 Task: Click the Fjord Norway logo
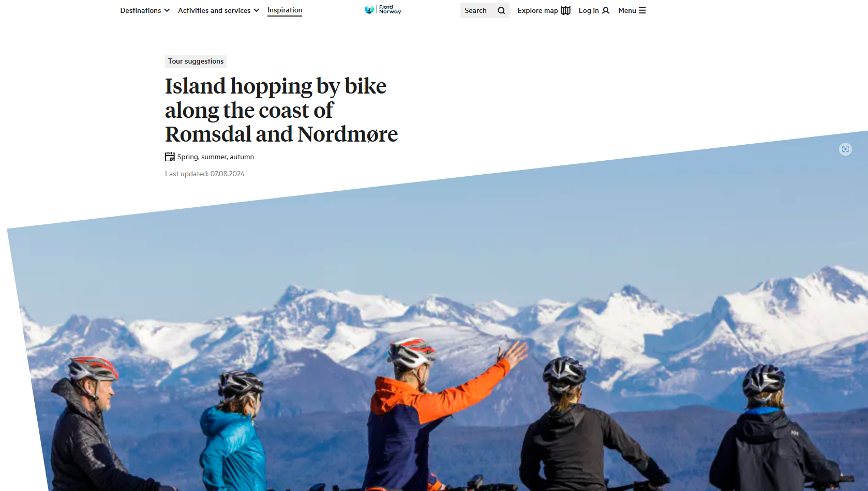[383, 10]
